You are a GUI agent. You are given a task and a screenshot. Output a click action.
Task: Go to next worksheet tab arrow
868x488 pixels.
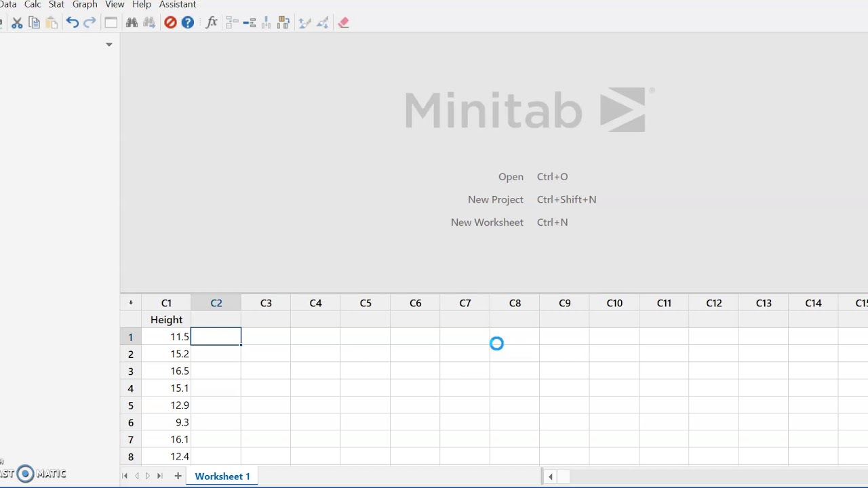tap(148, 476)
